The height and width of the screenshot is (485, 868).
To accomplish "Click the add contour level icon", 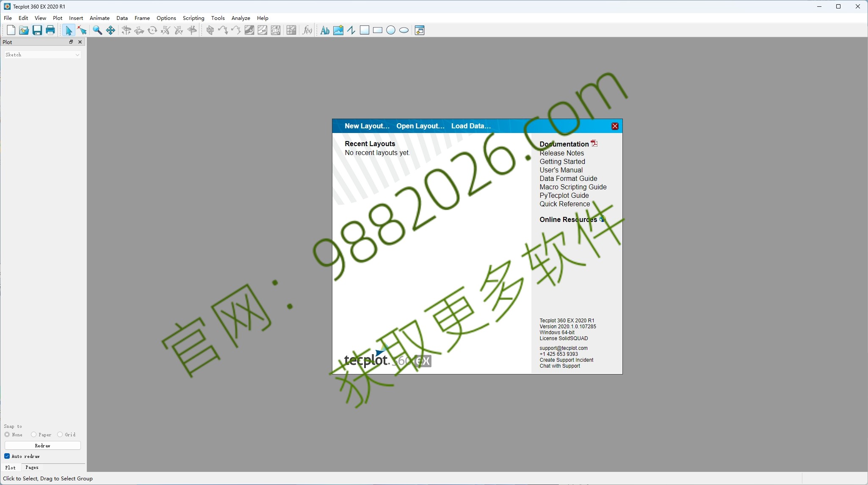I will (249, 30).
